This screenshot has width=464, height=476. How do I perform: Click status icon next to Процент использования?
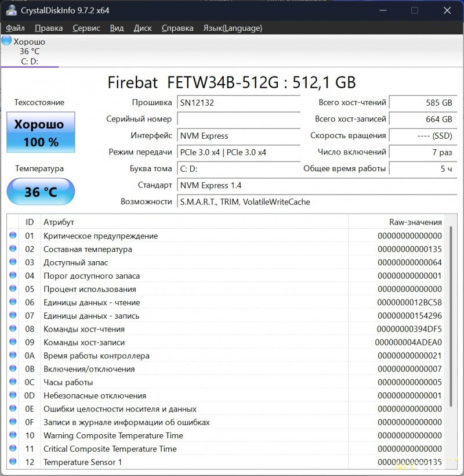point(13,289)
